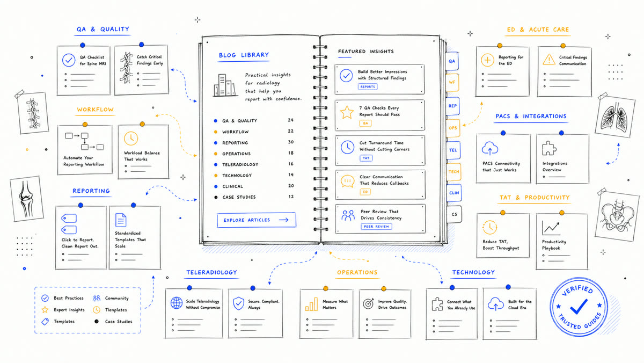The image size is (644, 363).
Task: Open the TEL notebook side tab
Action: tap(453, 150)
